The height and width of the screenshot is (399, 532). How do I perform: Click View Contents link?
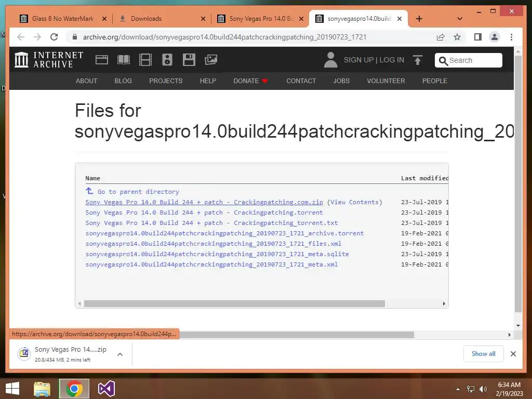(x=355, y=202)
